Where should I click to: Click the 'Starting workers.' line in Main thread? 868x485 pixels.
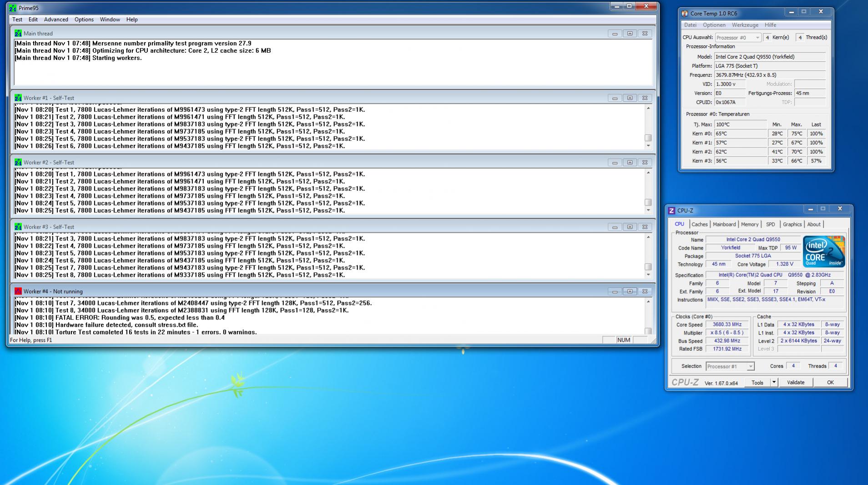[x=78, y=58]
